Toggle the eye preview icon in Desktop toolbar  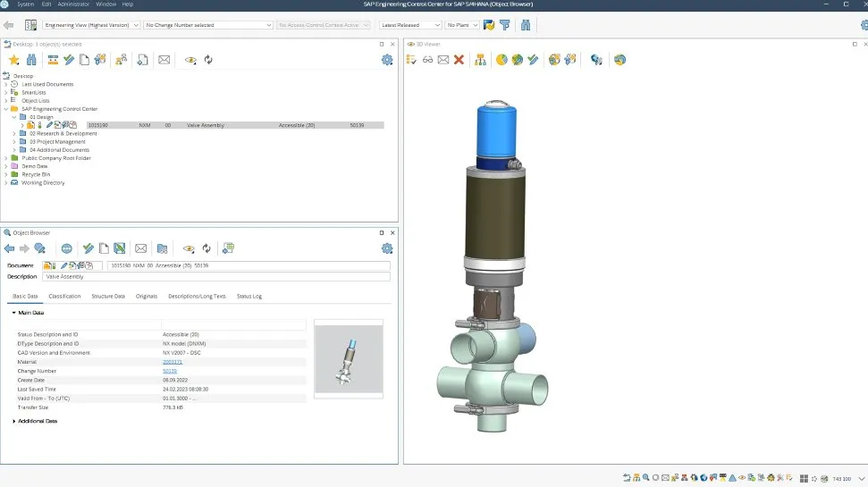tap(190, 60)
